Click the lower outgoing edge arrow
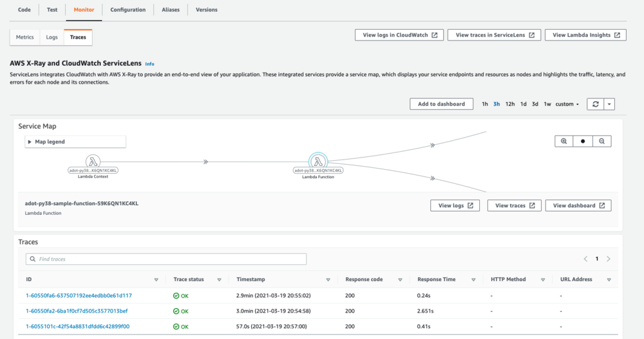Viewport: 644px width, 339px height. click(432, 179)
